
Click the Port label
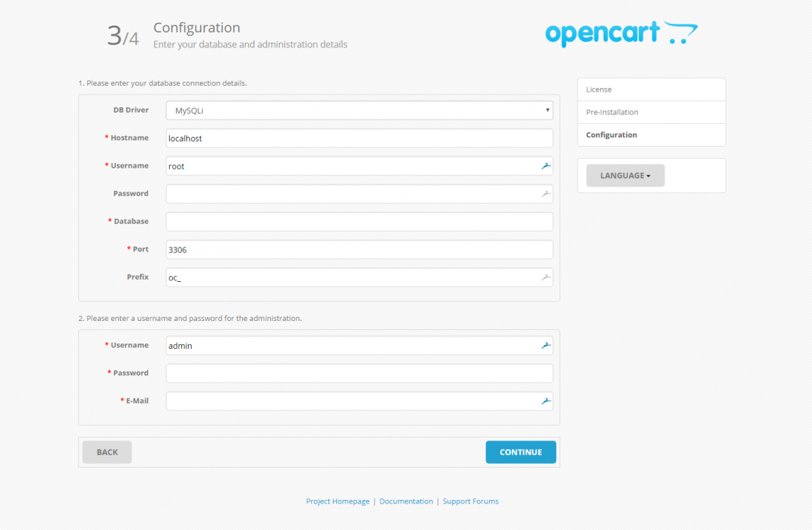[141, 249]
